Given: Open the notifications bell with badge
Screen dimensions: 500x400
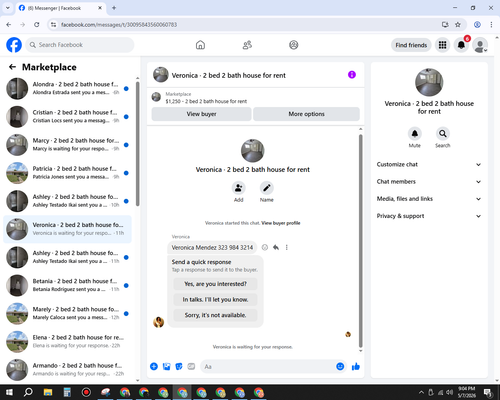Looking at the screenshot, I should click(461, 45).
